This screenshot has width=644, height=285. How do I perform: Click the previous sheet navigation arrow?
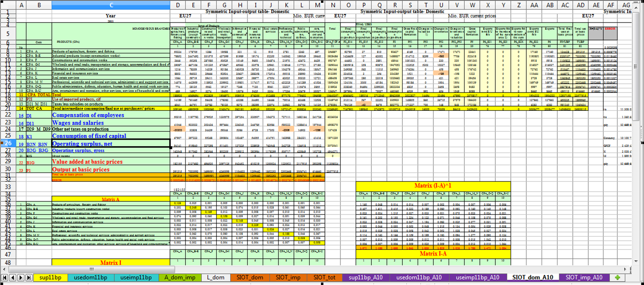[13, 278]
